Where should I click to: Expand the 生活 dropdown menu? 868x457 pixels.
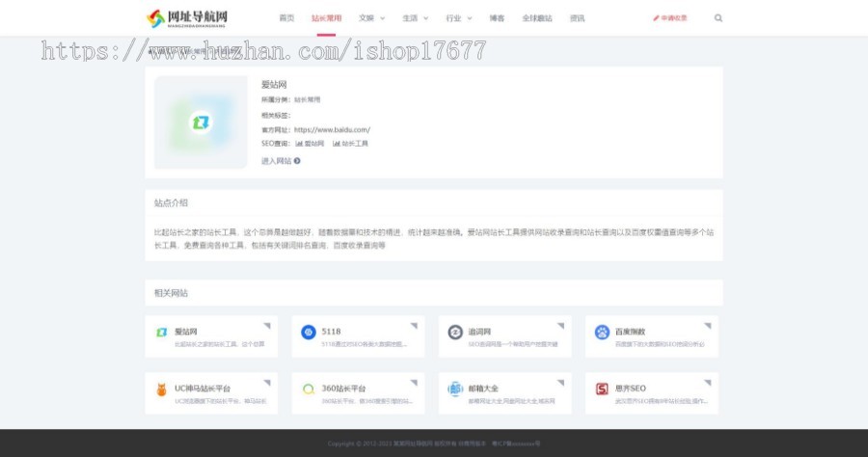pyautogui.click(x=415, y=18)
